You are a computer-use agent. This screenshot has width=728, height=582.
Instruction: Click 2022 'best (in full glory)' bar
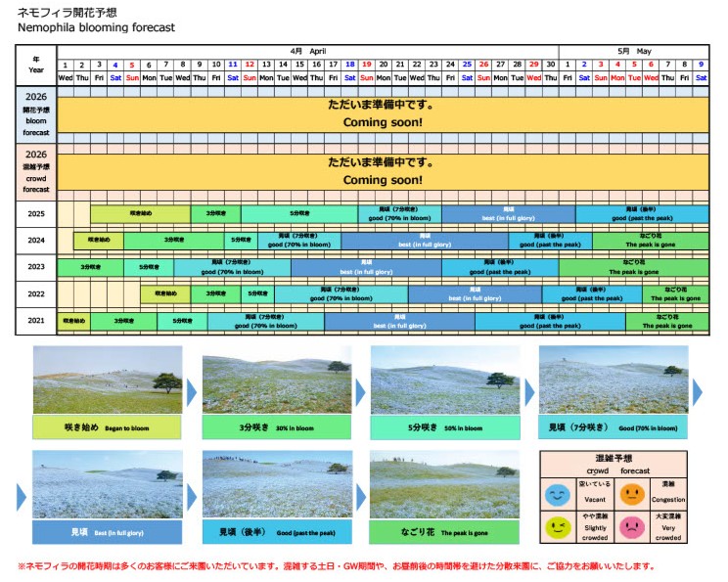coord(475,294)
